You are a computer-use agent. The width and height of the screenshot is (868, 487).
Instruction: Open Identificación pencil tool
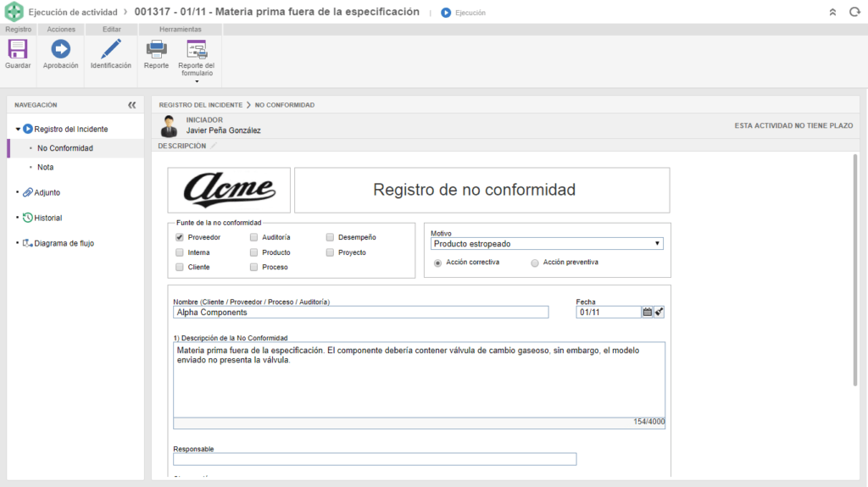pos(111,50)
